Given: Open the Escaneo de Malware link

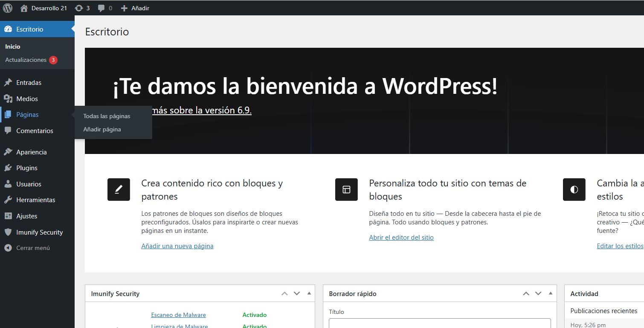Looking at the screenshot, I should [178, 315].
